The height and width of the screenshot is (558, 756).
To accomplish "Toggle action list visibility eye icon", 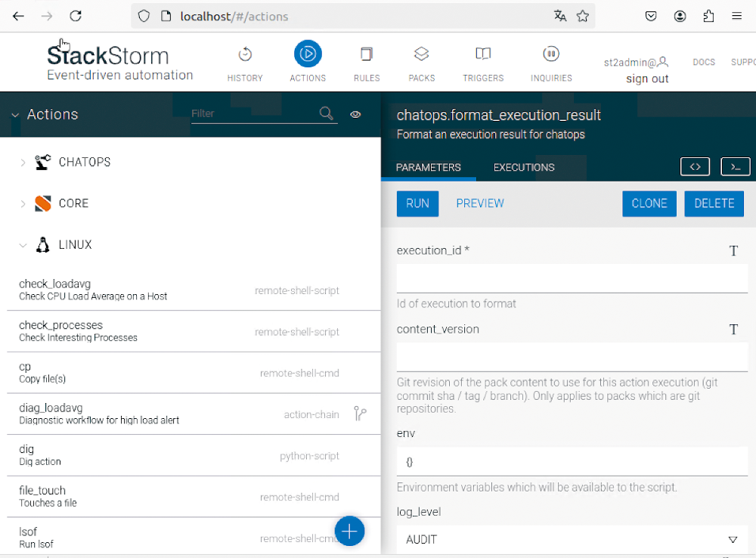I will tap(355, 114).
